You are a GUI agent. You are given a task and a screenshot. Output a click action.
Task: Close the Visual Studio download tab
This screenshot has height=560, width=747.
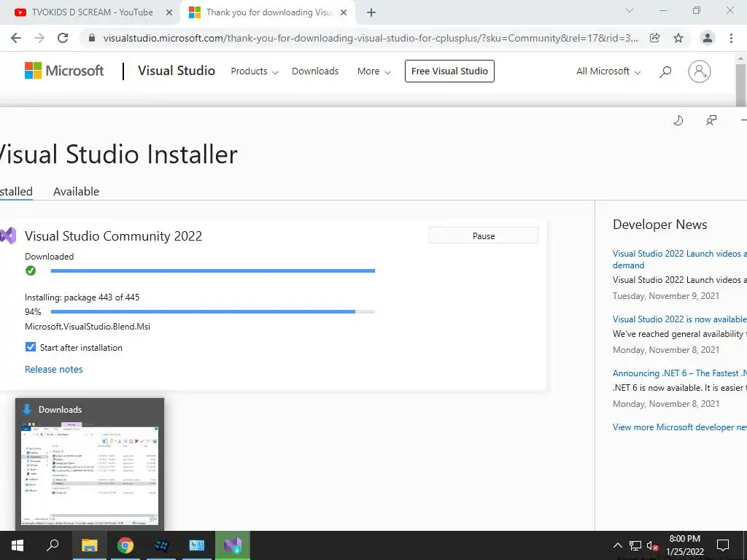coord(344,13)
